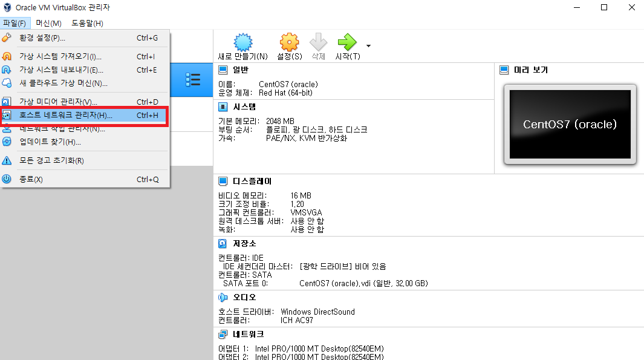Click the warning triangle icon
Viewport: 644px width, 360px height.
pyautogui.click(x=7, y=160)
